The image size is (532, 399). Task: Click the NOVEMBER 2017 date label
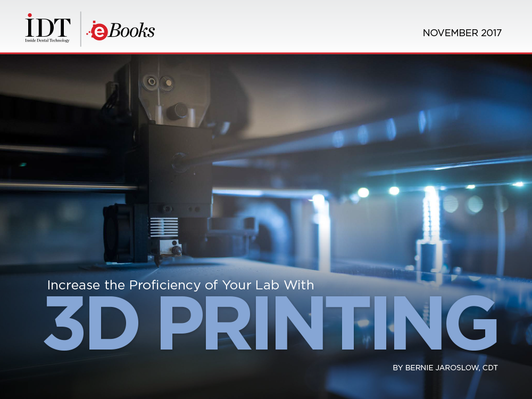[462, 33]
